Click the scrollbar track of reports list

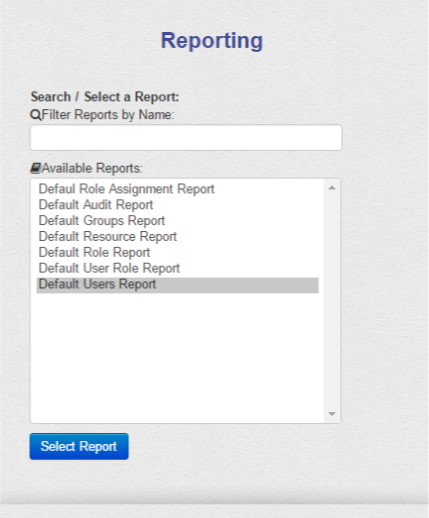click(x=332, y=300)
